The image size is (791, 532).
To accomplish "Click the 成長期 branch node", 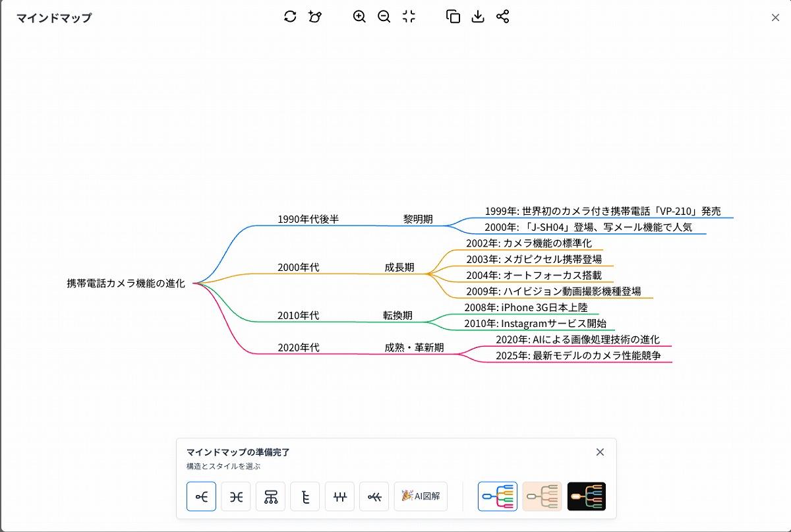I will (x=399, y=268).
